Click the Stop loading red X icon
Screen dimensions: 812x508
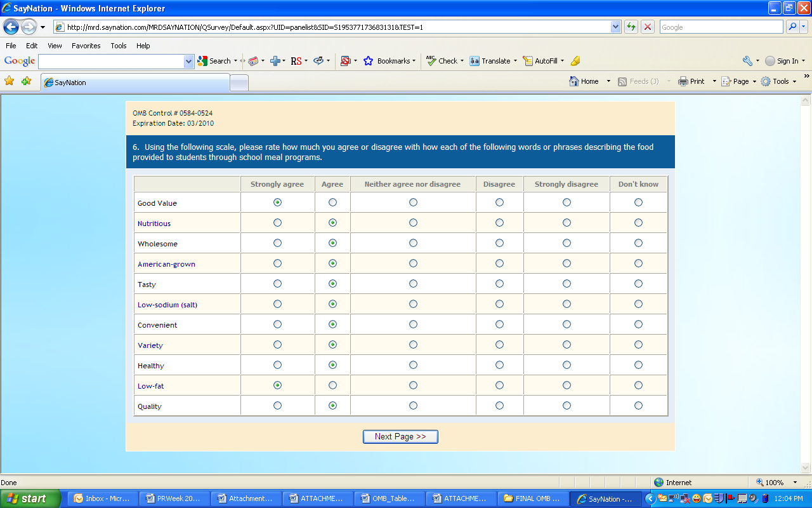[x=648, y=27]
